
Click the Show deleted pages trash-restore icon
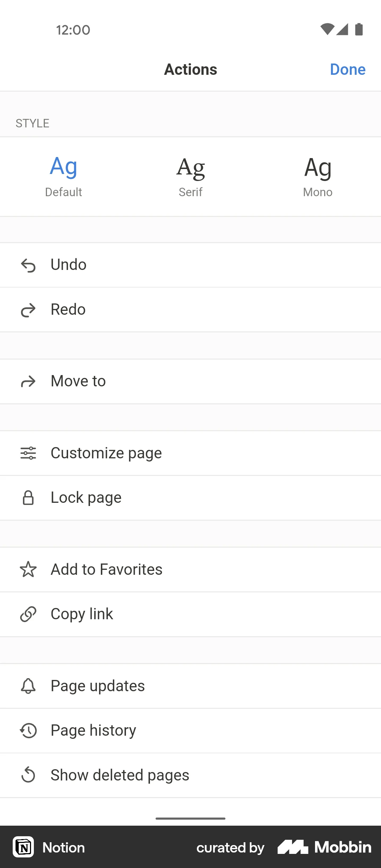[x=28, y=775]
